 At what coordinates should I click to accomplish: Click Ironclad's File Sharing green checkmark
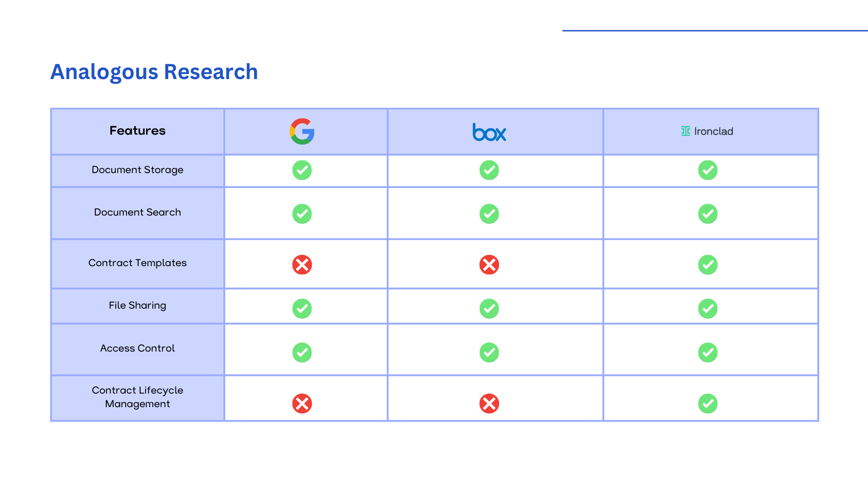click(x=708, y=309)
